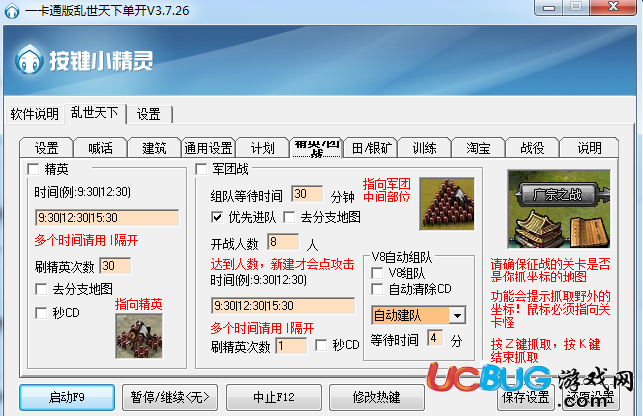Image resolution: width=643 pixels, height=416 pixels.
Task: Switch to the 计划 tab
Action: click(x=262, y=148)
